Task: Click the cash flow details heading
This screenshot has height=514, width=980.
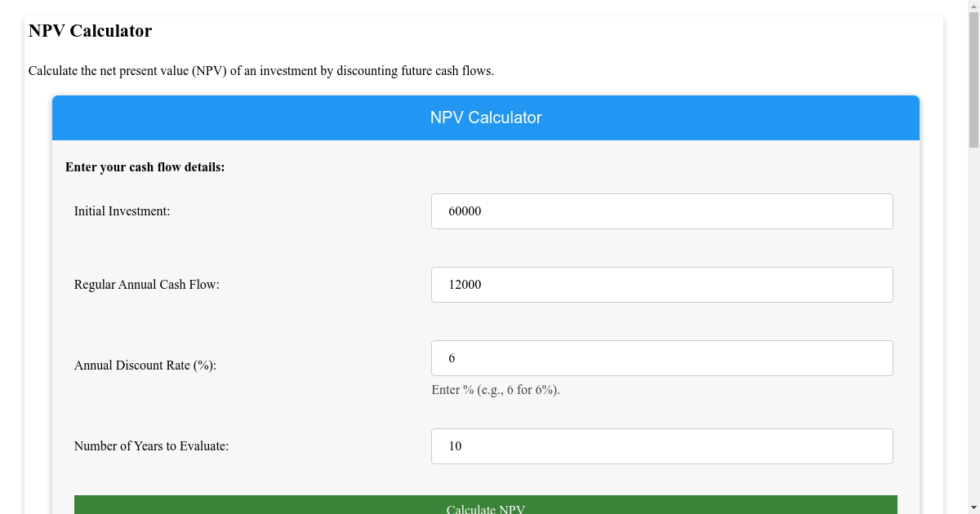Action: tap(145, 166)
